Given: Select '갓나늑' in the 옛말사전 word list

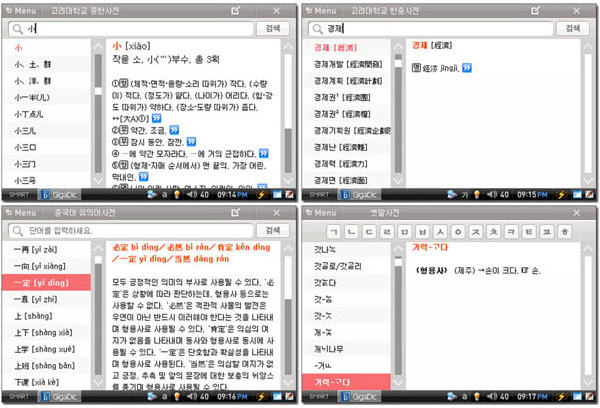Looking at the screenshot, I should [347, 250].
